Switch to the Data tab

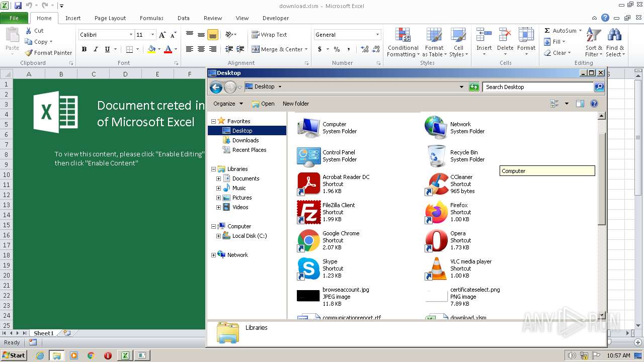pos(184,18)
